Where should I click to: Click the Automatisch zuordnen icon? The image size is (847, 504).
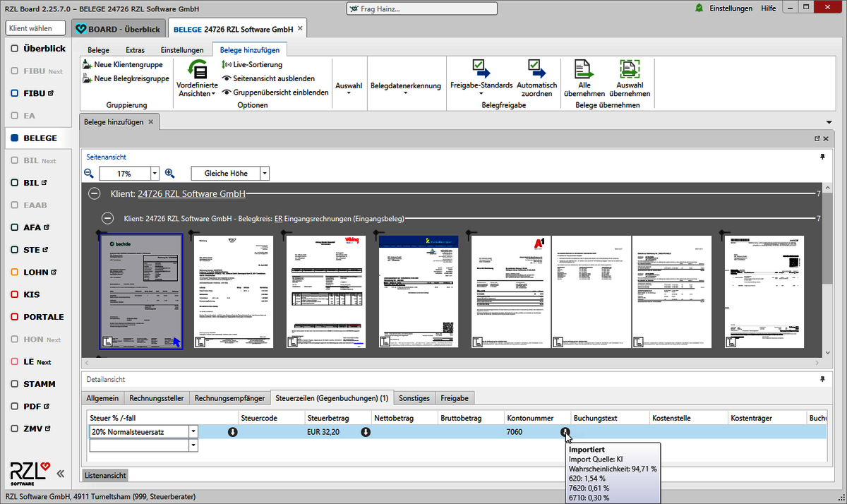click(536, 68)
